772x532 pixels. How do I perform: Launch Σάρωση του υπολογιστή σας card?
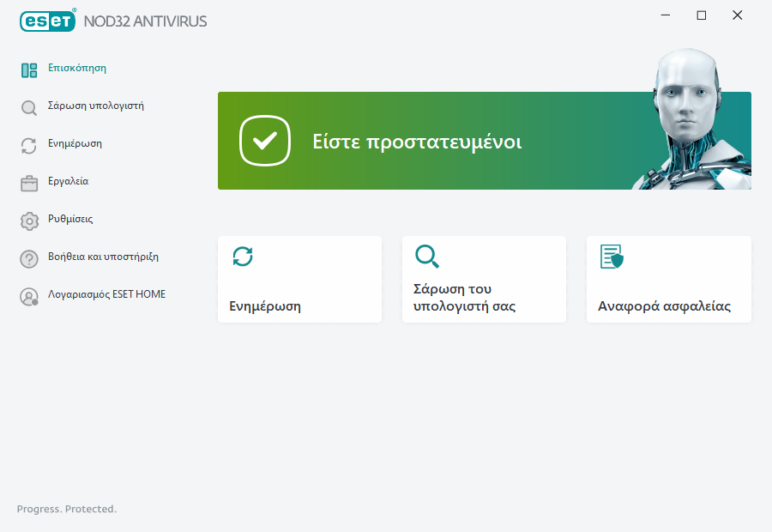tap(484, 279)
